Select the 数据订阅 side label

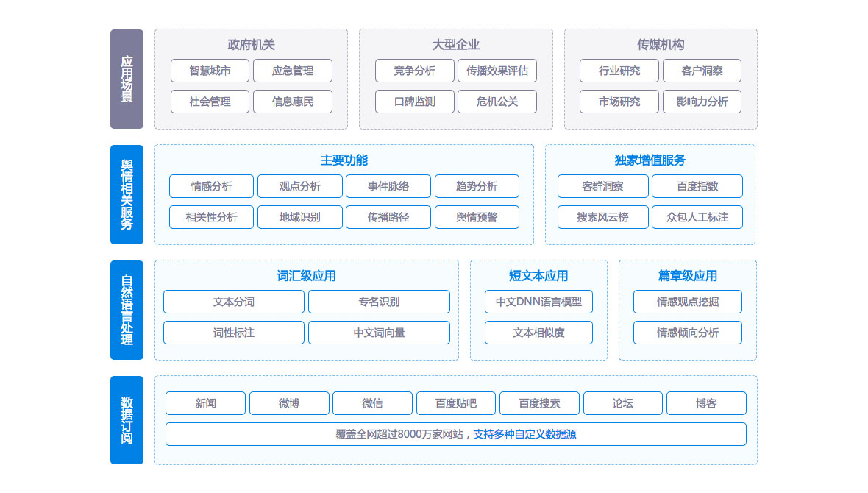point(127,420)
